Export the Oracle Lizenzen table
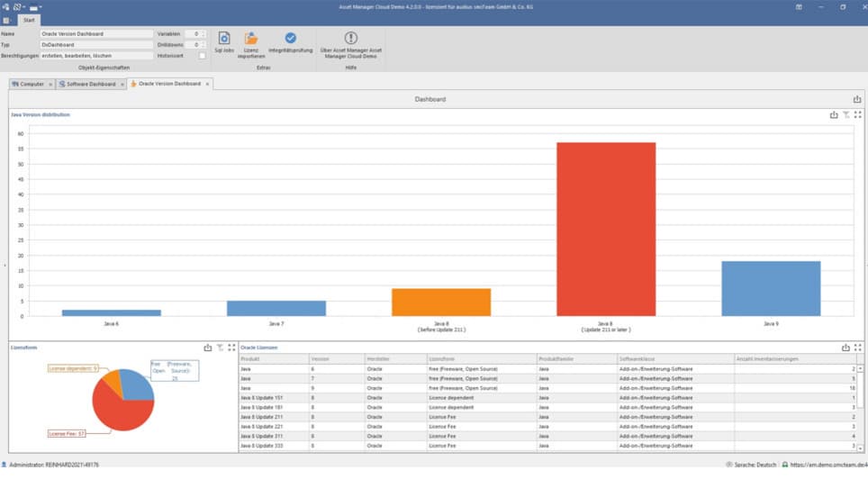 [845, 348]
